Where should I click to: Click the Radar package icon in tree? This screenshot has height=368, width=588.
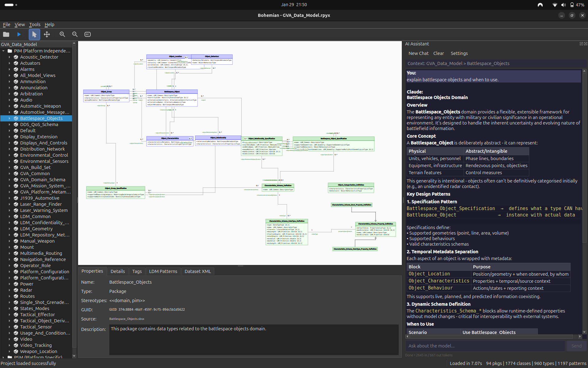pos(16,290)
